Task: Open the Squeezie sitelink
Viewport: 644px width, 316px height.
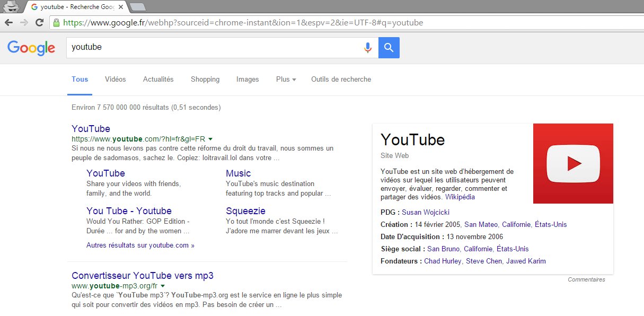Action: click(x=245, y=211)
